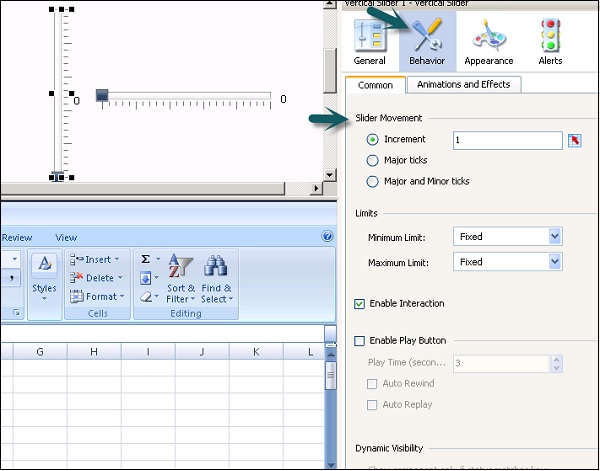
Task: Select the Increment radio button
Action: pyautogui.click(x=373, y=140)
